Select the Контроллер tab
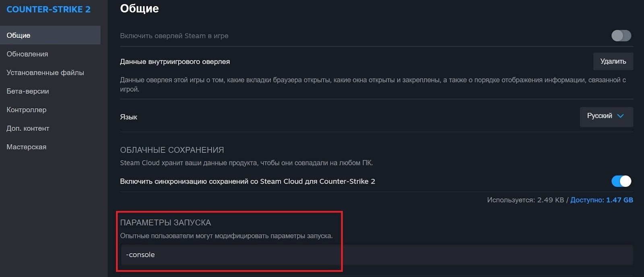Image resolution: width=644 pixels, height=277 pixels. (27, 110)
